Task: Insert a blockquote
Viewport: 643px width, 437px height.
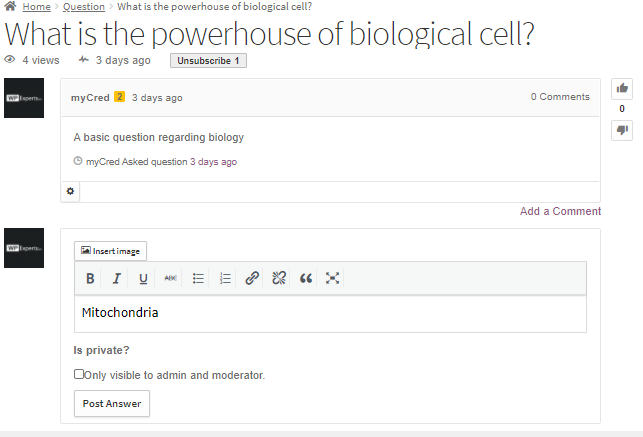Action: point(306,278)
